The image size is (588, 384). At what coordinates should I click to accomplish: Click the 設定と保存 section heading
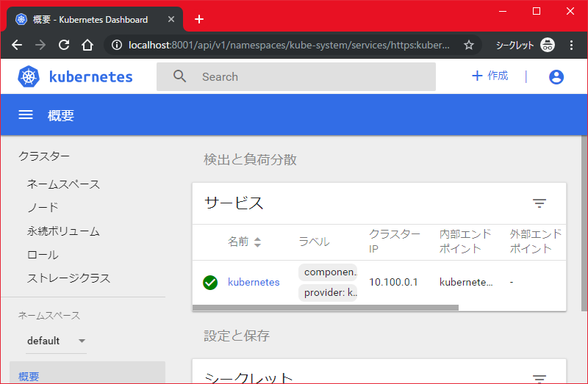pyautogui.click(x=237, y=336)
